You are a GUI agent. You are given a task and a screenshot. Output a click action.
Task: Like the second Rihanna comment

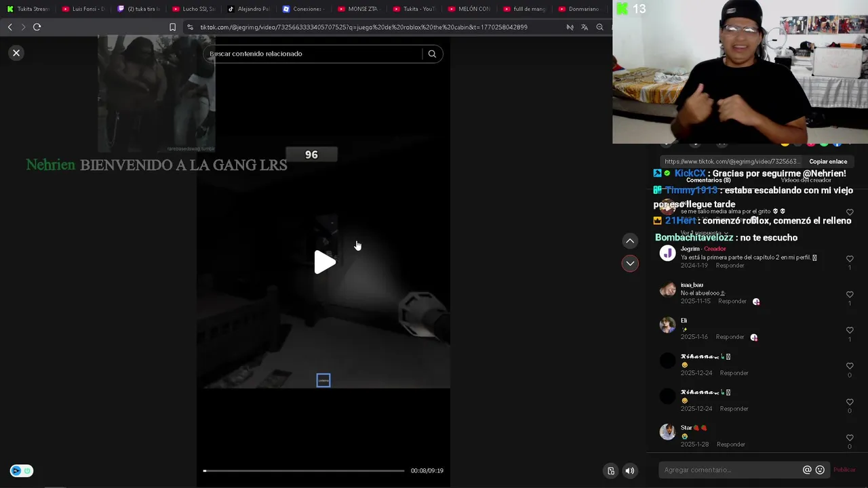[850, 402]
